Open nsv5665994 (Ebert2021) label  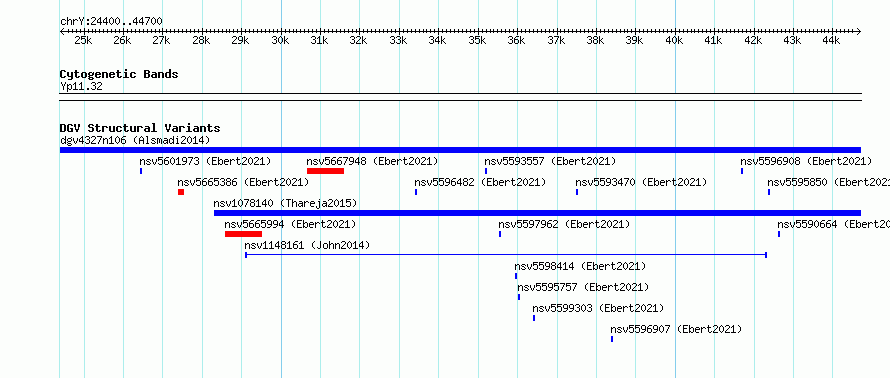point(290,224)
